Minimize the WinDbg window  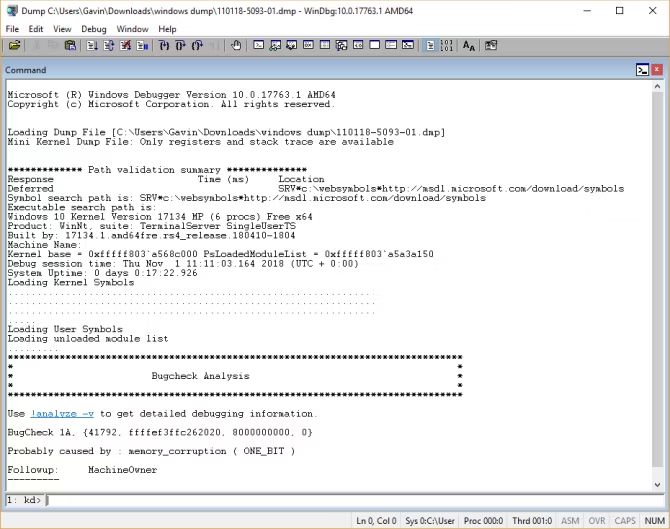(x=588, y=11)
